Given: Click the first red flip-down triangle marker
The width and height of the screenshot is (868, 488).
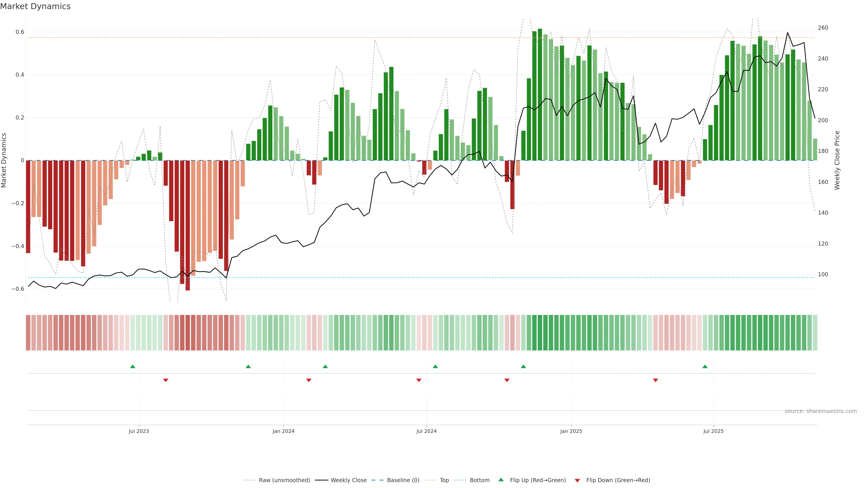Looking at the screenshot, I should click(x=165, y=380).
